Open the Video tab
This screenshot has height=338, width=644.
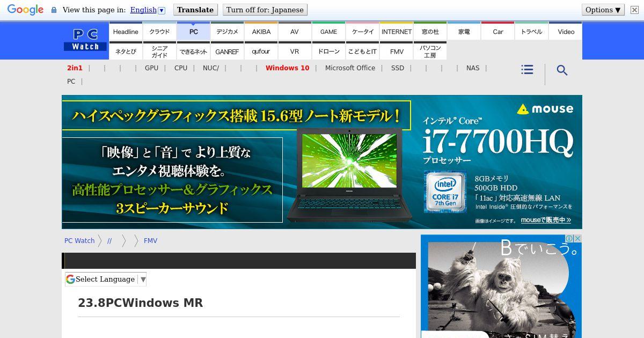(x=566, y=31)
